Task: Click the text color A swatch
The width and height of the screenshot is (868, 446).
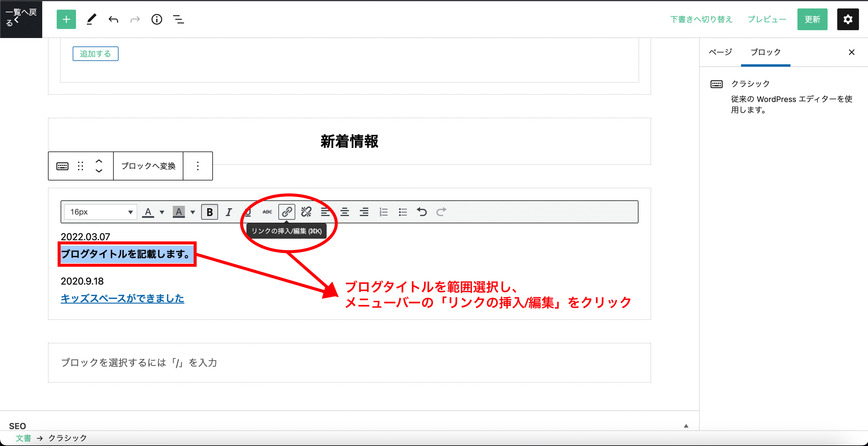Action: pyautogui.click(x=148, y=212)
